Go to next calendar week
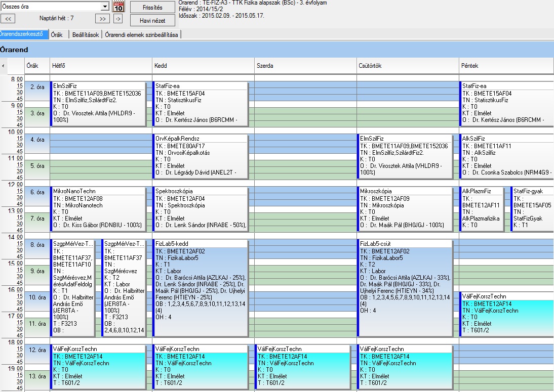The height and width of the screenshot is (392, 554). tap(102, 19)
